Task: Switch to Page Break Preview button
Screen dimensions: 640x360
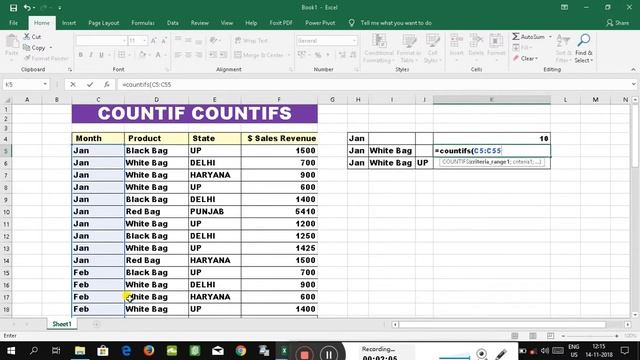Action: tap(551, 336)
